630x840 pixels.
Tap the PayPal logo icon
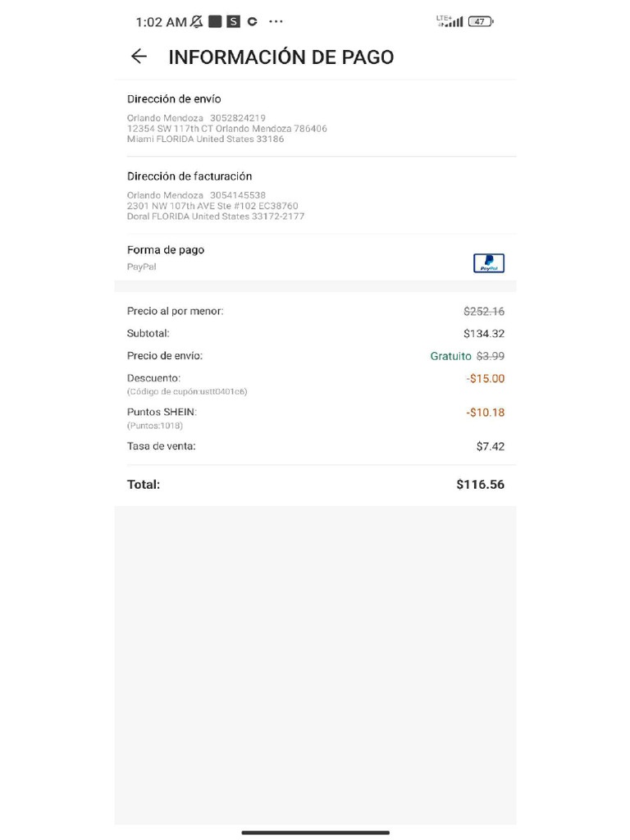coord(489,263)
